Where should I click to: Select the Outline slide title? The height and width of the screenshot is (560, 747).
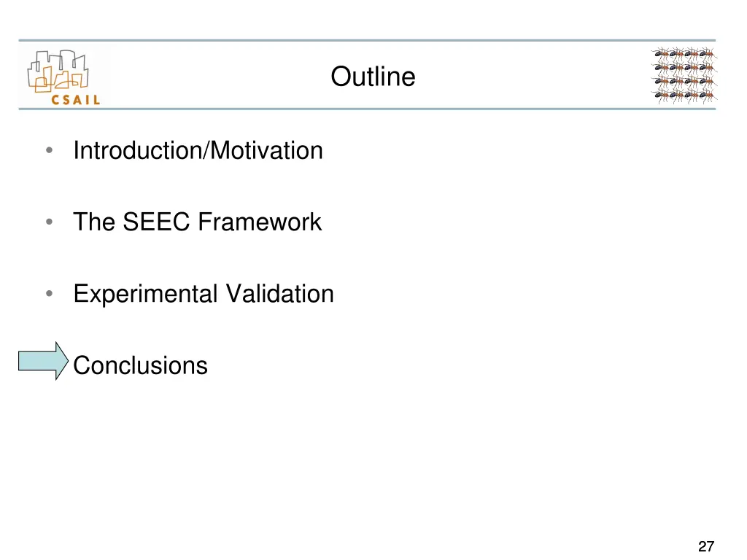373,76
